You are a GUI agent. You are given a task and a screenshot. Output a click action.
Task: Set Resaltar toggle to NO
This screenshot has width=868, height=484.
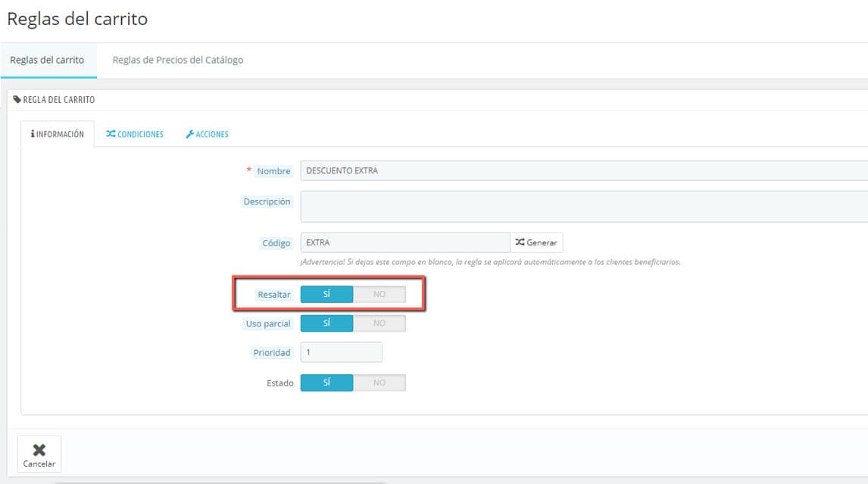[x=379, y=294]
